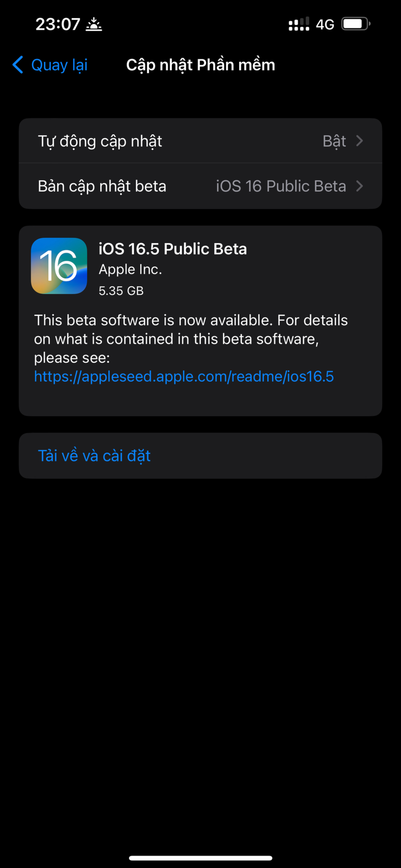Tap the iOS 16.5 Public Beta heading
Screen dimensions: 401x868
coord(173,249)
